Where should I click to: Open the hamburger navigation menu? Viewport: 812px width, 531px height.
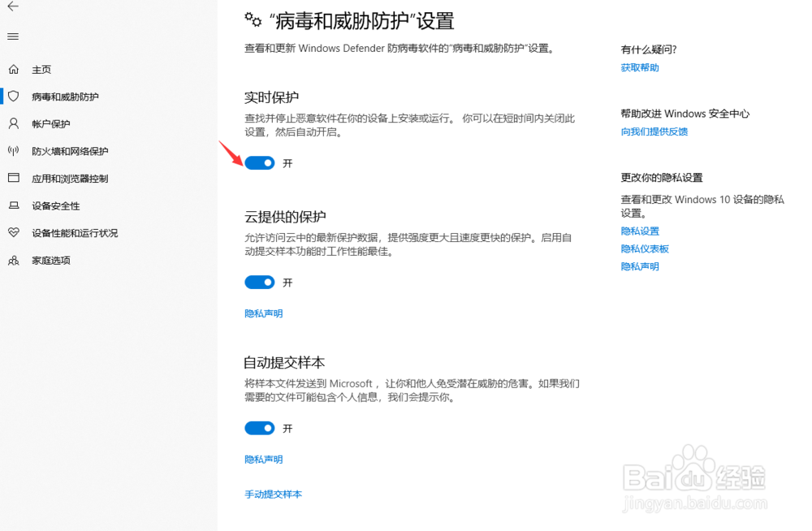pos(13,37)
